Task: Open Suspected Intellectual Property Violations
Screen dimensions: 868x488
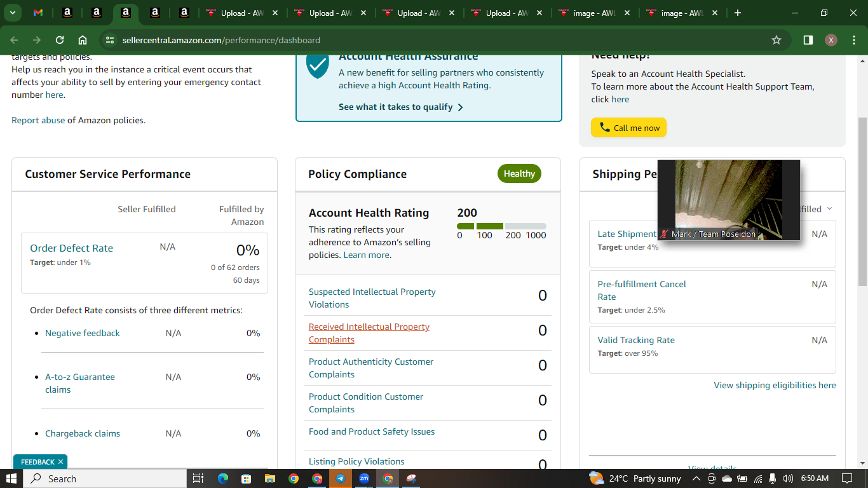Action: click(372, 298)
